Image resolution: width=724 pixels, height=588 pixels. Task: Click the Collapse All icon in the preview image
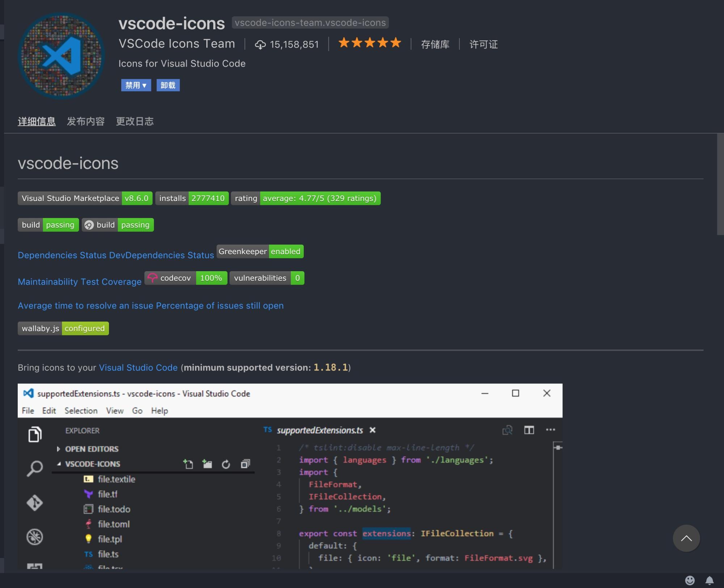[245, 464]
